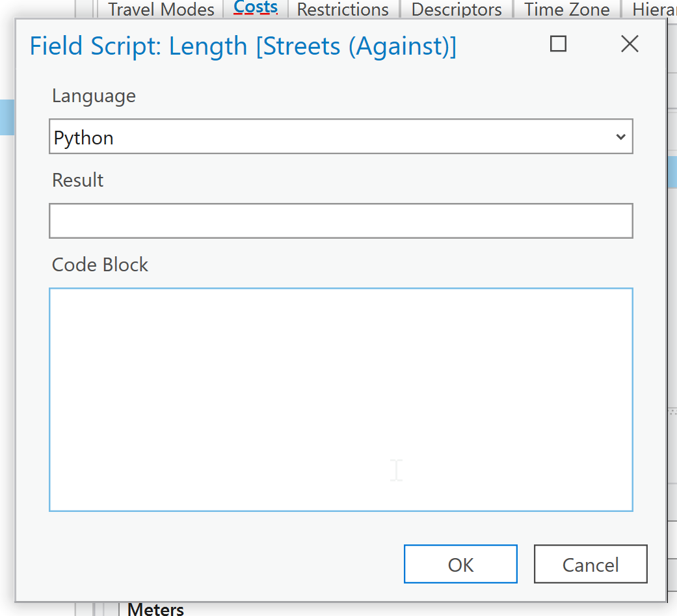Image resolution: width=677 pixels, height=616 pixels.
Task: Click the text cursor mark in Code Block
Action: [397, 470]
